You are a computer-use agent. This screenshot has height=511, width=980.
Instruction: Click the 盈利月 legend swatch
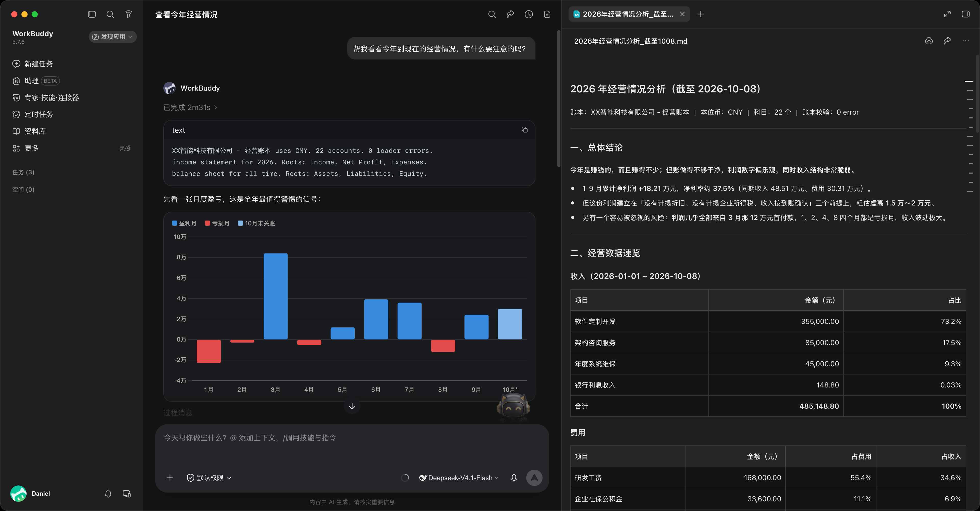coord(175,223)
